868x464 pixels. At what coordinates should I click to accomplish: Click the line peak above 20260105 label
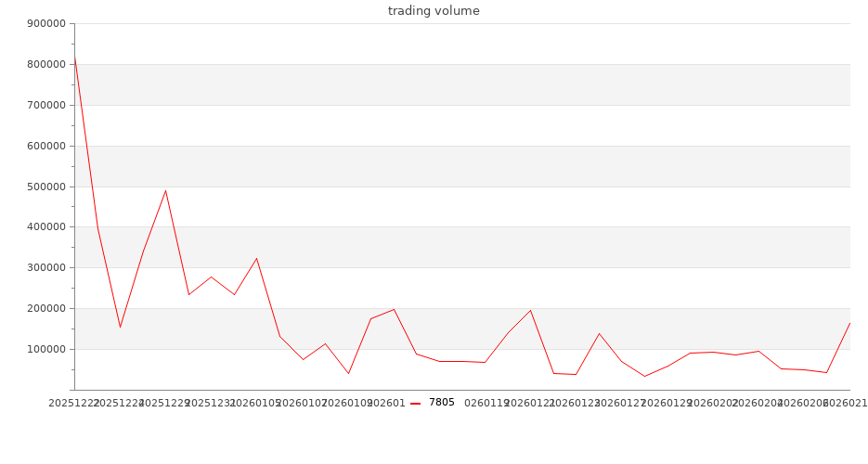point(256,259)
